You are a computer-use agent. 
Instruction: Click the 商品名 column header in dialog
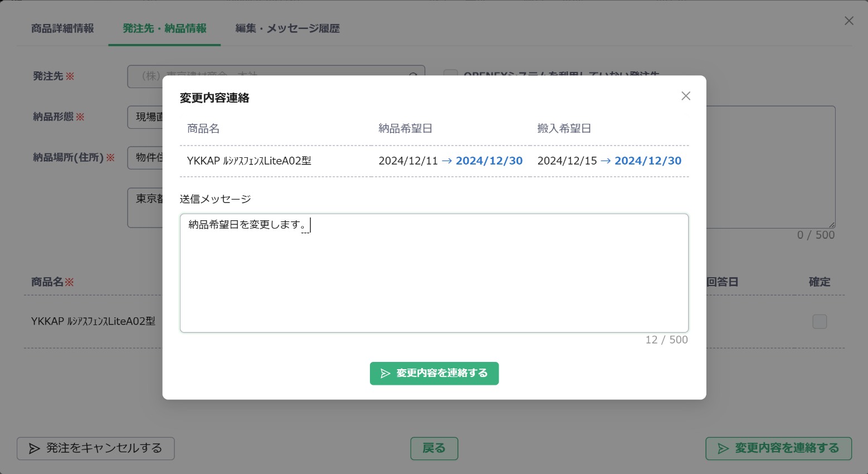(x=203, y=129)
